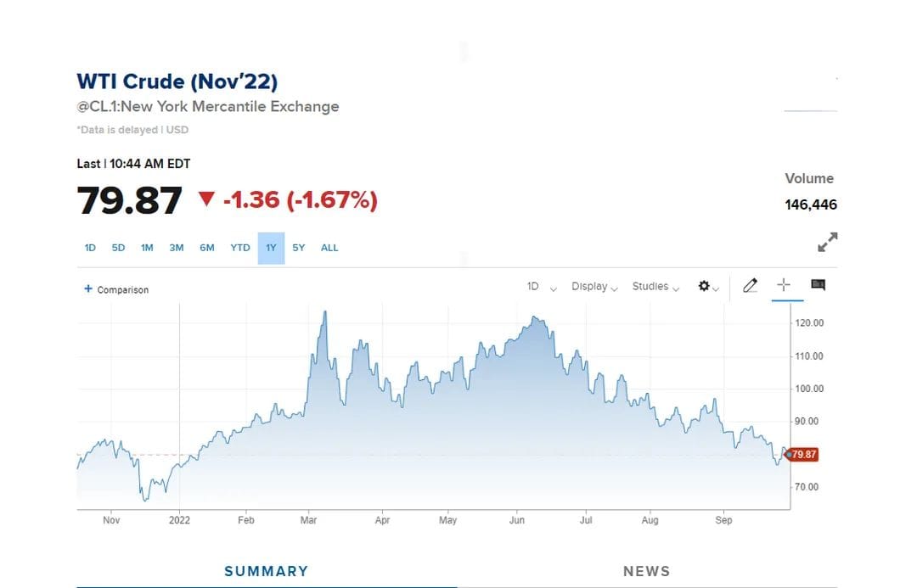
Task: Open the 1D interval dropdown
Action: [x=541, y=287]
